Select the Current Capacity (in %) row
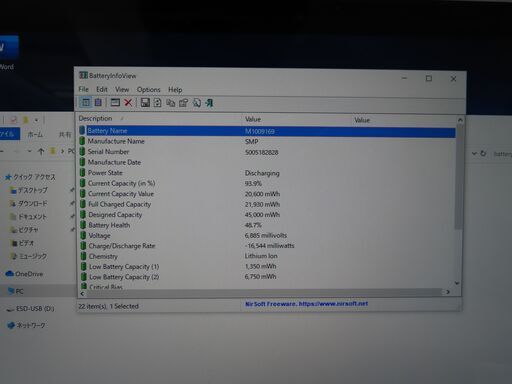The height and width of the screenshot is (384, 512). pyautogui.click(x=267, y=183)
